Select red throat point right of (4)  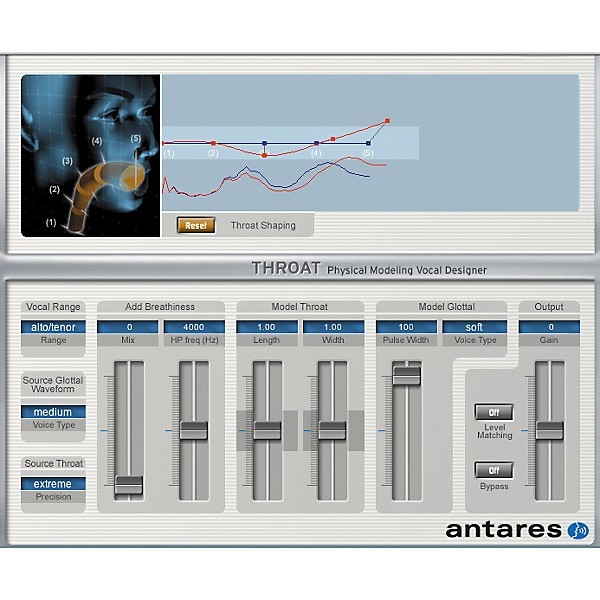333,139
